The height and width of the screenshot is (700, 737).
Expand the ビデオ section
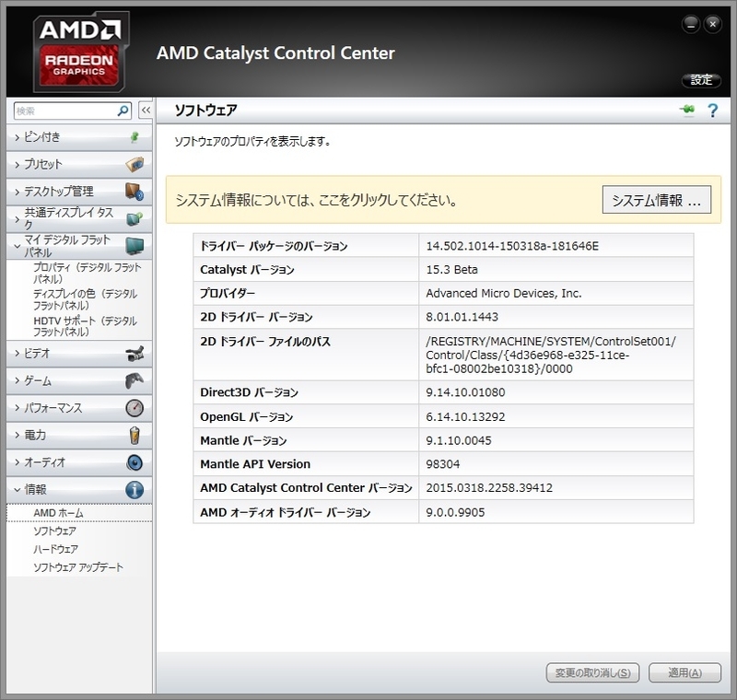coord(79,354)
